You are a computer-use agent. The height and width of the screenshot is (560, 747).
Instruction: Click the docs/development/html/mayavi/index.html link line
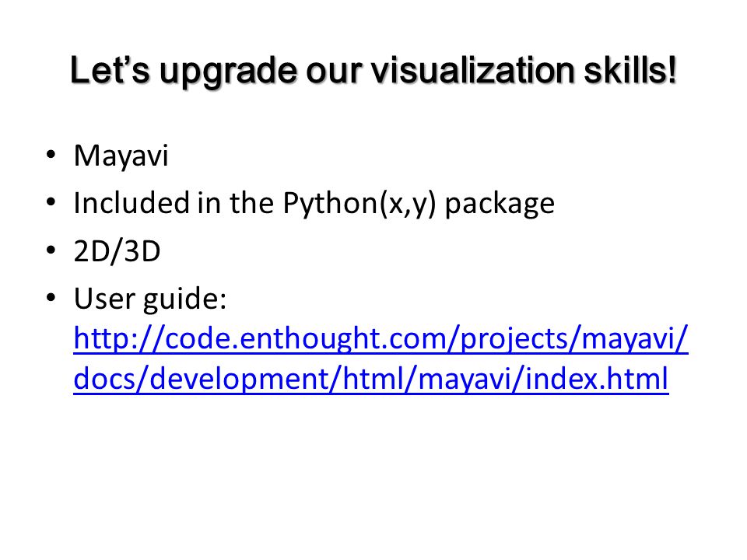(x=371, y=380)
